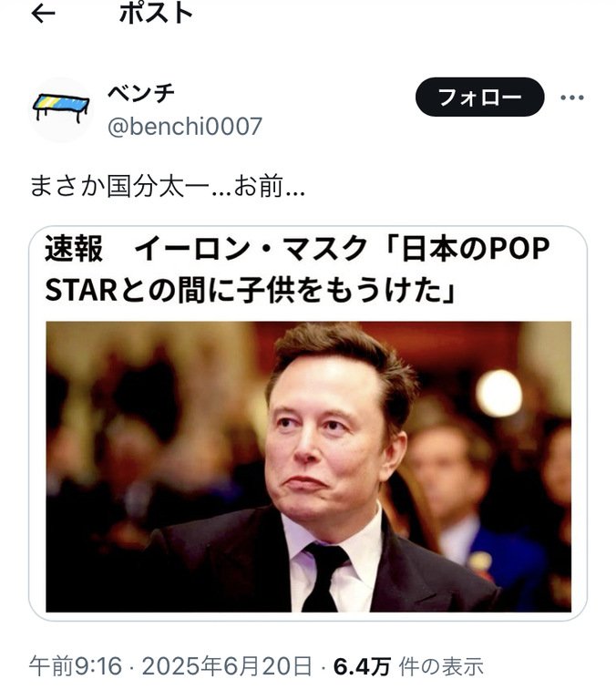This screenshot has width=616, height=700.
Task: Click the お前 text at the end of the post
Action: click(x=259, y=186)
